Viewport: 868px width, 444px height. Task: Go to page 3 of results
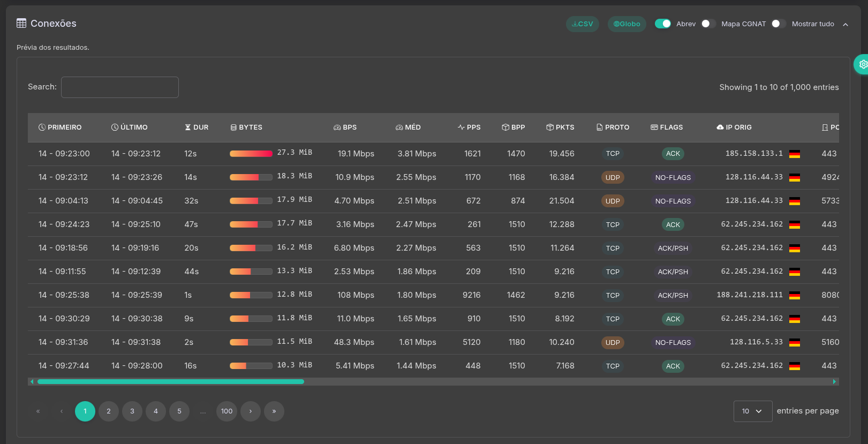click(x=132, y=411)
